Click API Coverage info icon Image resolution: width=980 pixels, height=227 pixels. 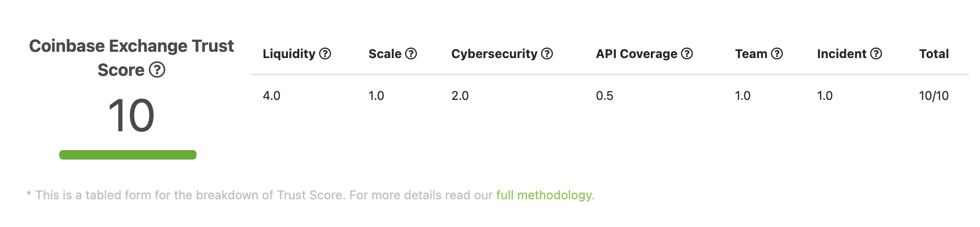[x=687, y=54]
